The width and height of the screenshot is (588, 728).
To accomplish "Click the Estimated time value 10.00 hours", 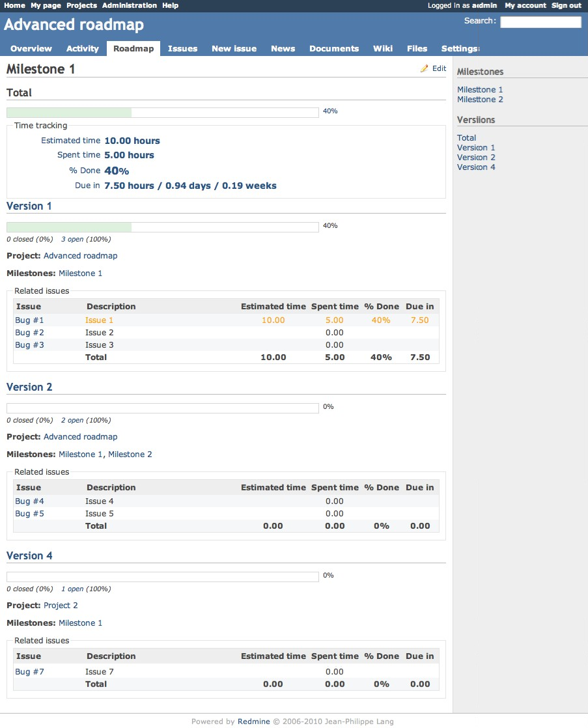I will tap(132, 141).
